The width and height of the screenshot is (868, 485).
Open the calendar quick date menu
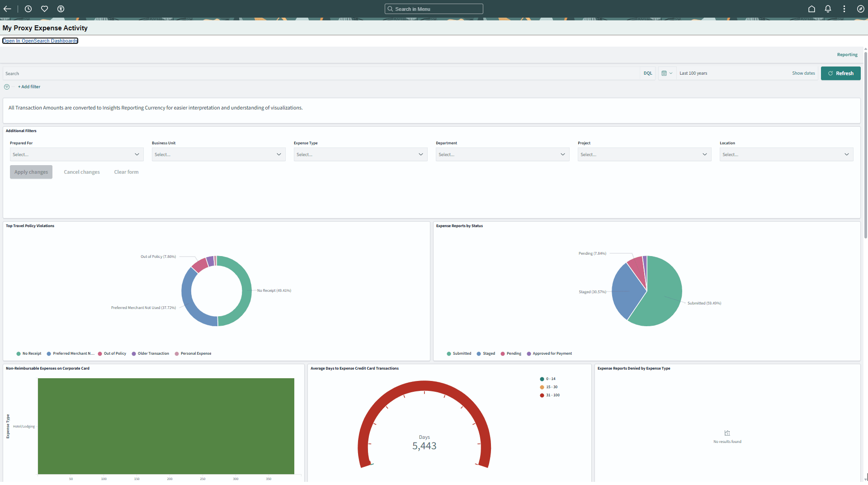pyautogui.click(x=667, y=73)
